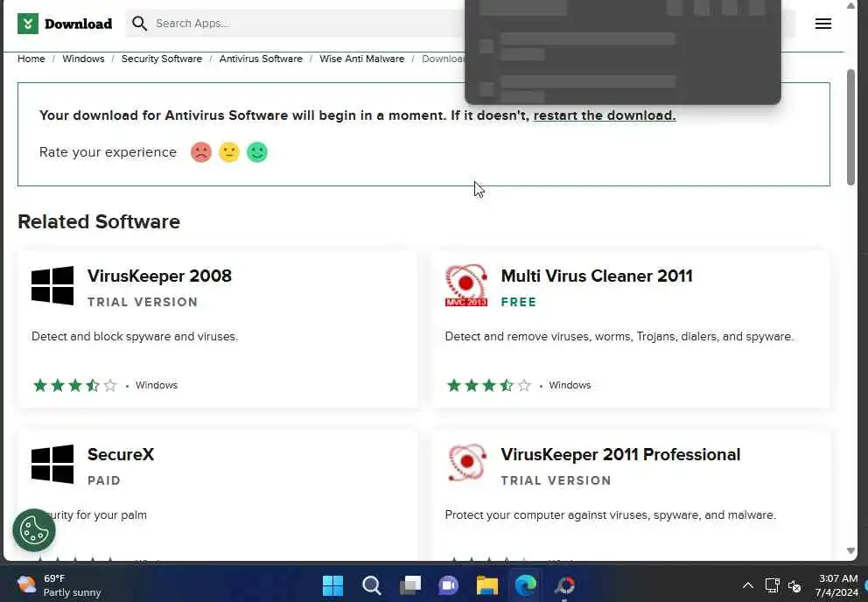Go to Windows breadcrumb
This screenshot has width=868, height=602.
click(83, 59)
